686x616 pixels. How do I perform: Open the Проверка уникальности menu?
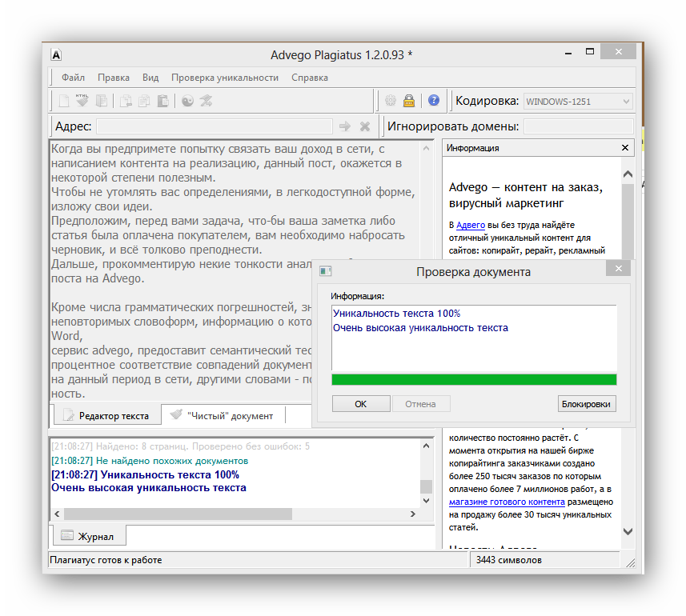225,78
